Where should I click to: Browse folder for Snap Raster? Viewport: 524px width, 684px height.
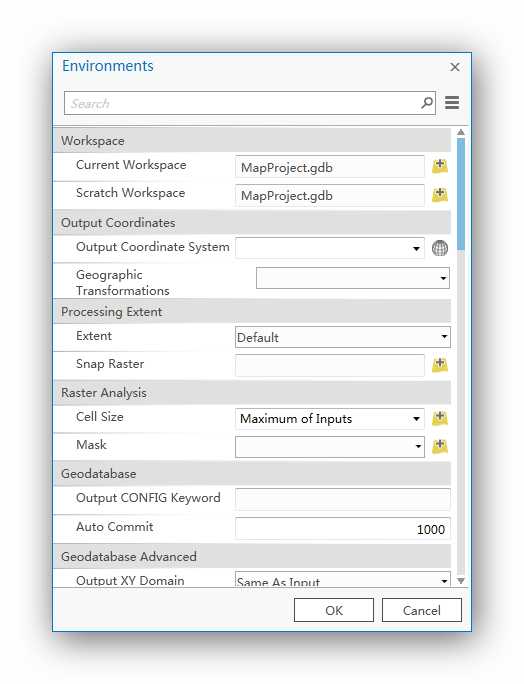pyautogui.click(x=440, y=365)
